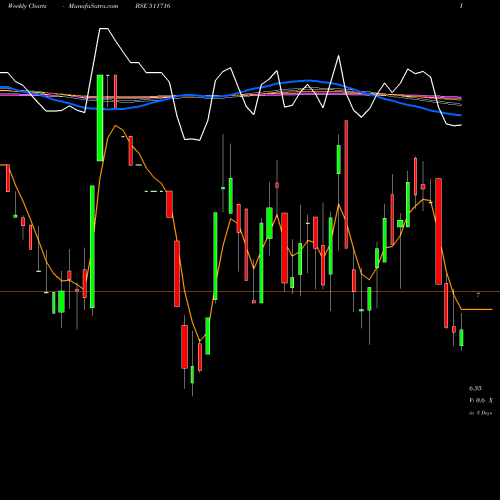
Task: Click the '6.35' price value
Action: coord(475,388)
